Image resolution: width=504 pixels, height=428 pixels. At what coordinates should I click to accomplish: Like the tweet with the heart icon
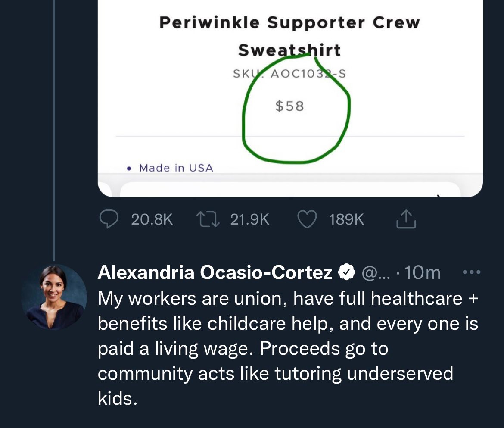tap(307, 219)
